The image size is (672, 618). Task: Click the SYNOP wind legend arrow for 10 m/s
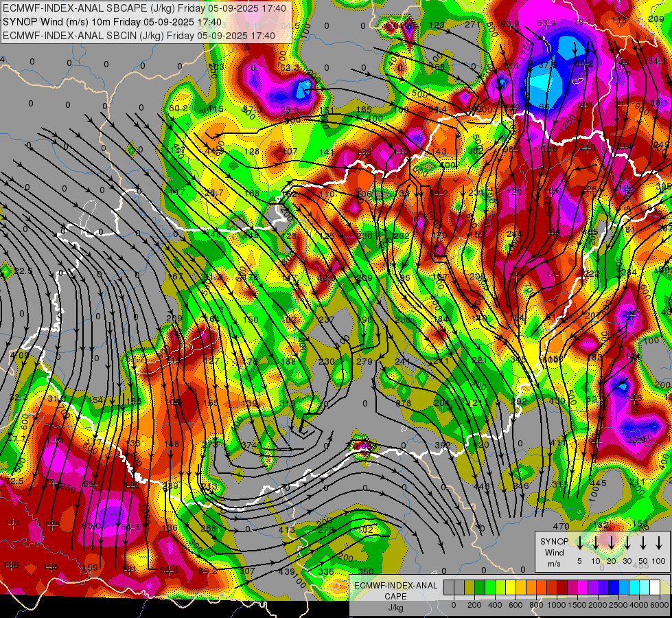pos(595,543)
